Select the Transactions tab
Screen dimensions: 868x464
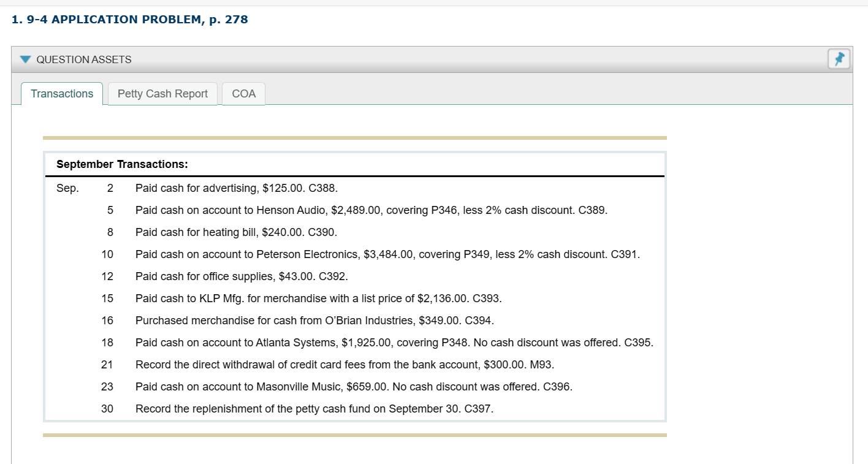pyautogui.click(x=61, y=94)
